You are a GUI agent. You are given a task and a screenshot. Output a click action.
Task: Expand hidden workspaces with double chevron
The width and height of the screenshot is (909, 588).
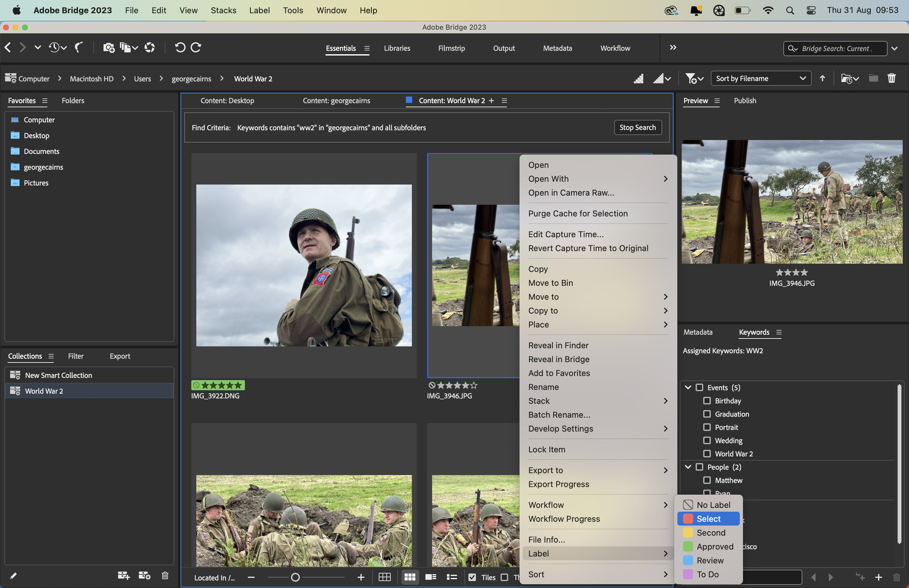pos(673,47)
